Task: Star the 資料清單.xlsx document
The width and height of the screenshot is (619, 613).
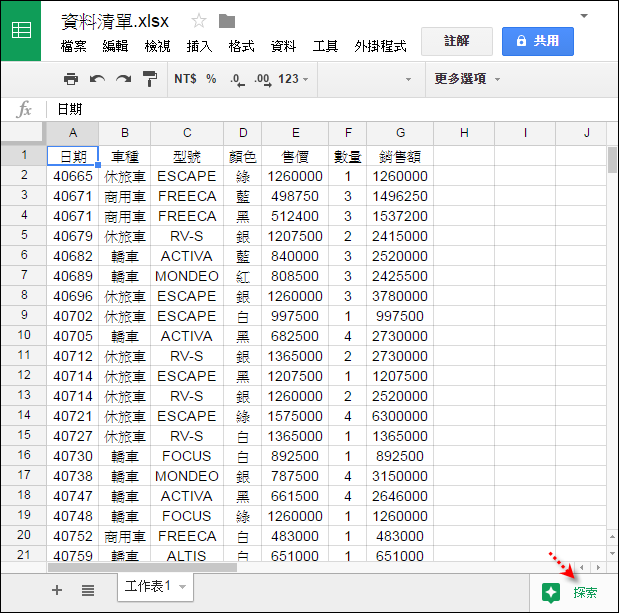Action: (199, 21)
